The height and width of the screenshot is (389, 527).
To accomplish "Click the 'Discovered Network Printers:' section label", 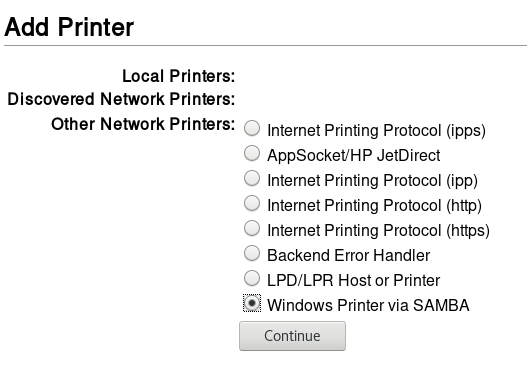I will pyautogui.click(x=121, y=99).
